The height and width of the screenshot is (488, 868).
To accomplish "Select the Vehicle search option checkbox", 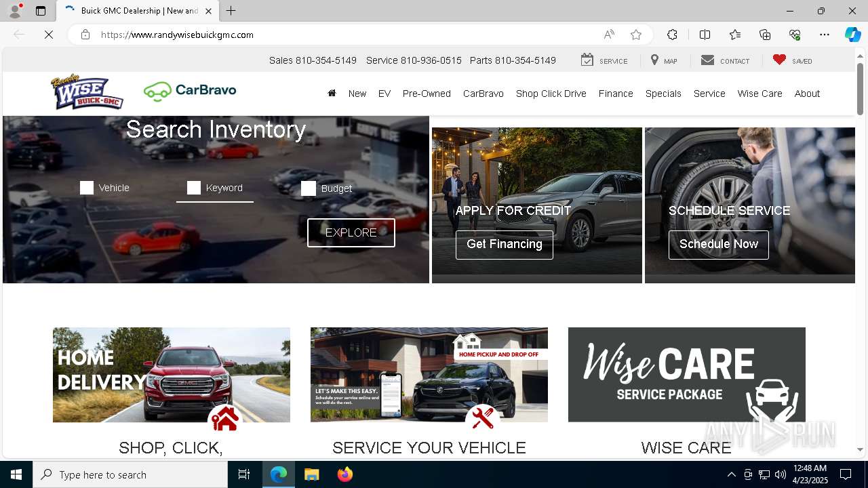I will (x=87, y=188).
